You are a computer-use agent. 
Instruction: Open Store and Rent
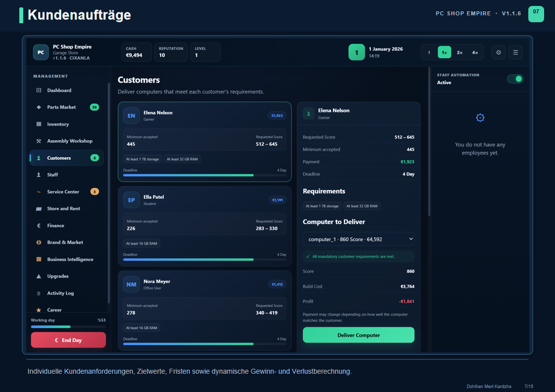(x=67, y=209)
